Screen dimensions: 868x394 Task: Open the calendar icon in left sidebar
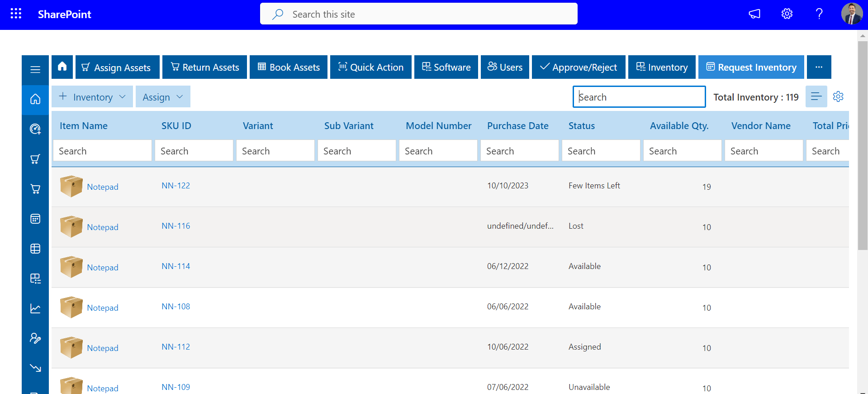tap(35, 219)
